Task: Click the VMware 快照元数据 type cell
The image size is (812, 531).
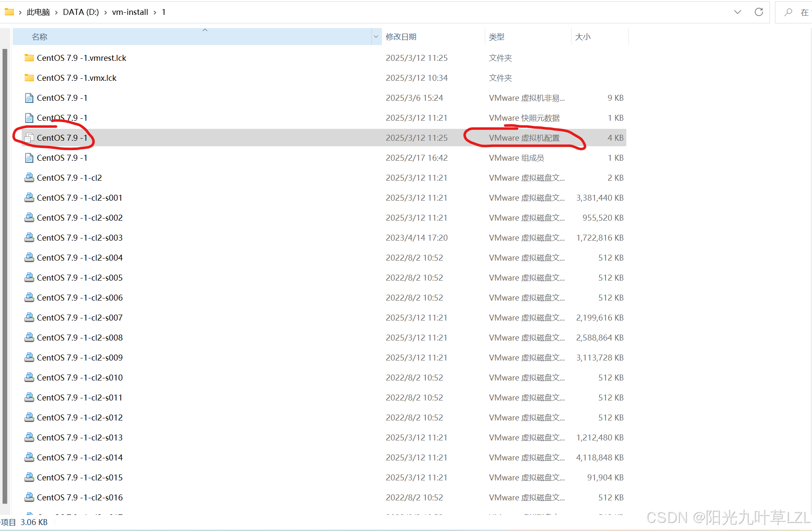Action: tap(524, 118)
